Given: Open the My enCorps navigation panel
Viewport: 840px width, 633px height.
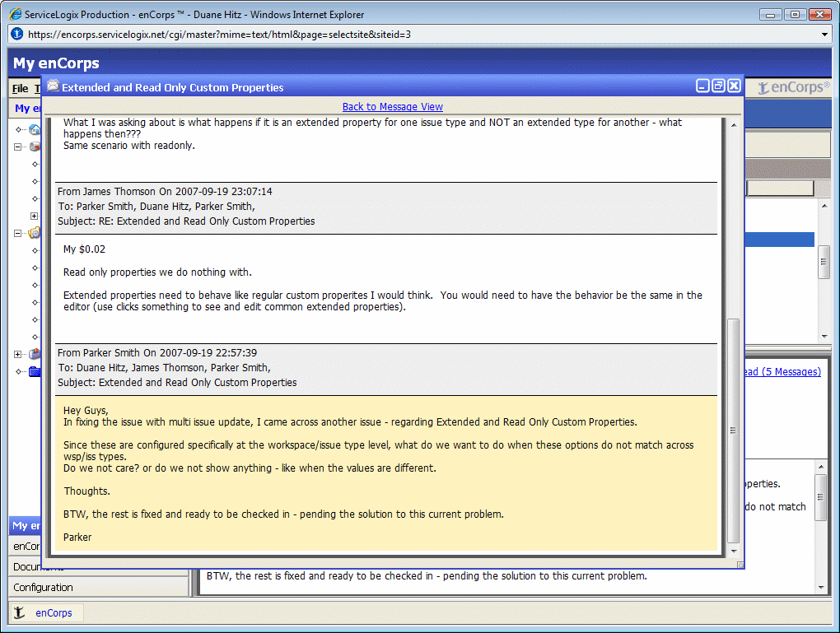Looking at the screenshot, I should (26, 526).
